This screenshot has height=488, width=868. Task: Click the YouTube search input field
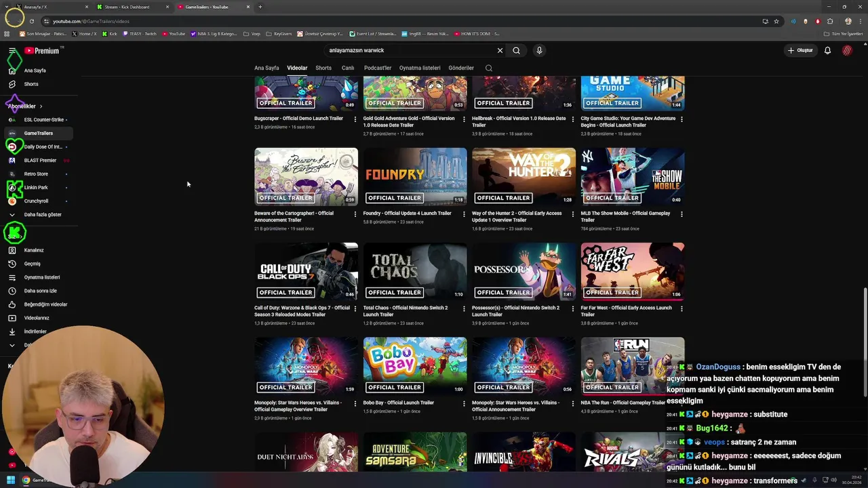(410, 50)
